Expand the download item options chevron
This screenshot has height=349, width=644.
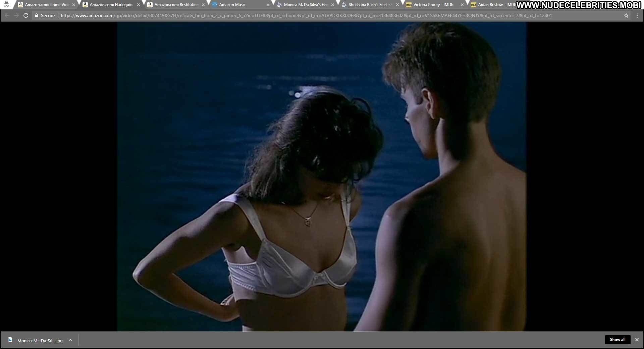70,340
